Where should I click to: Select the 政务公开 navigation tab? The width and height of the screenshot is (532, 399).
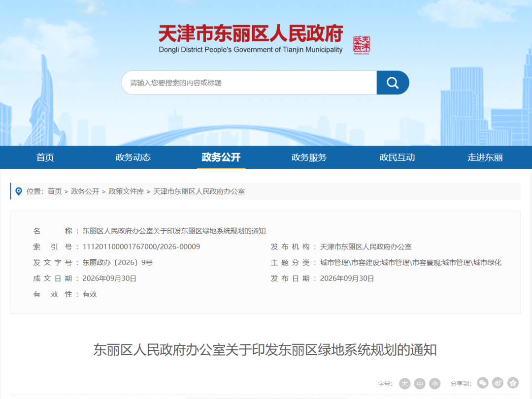[x=221, y=157]
